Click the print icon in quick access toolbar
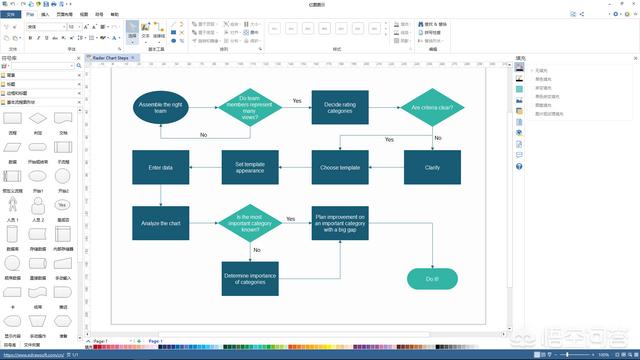The width and height of the screenshot is (640, 360). coord(54,4)
